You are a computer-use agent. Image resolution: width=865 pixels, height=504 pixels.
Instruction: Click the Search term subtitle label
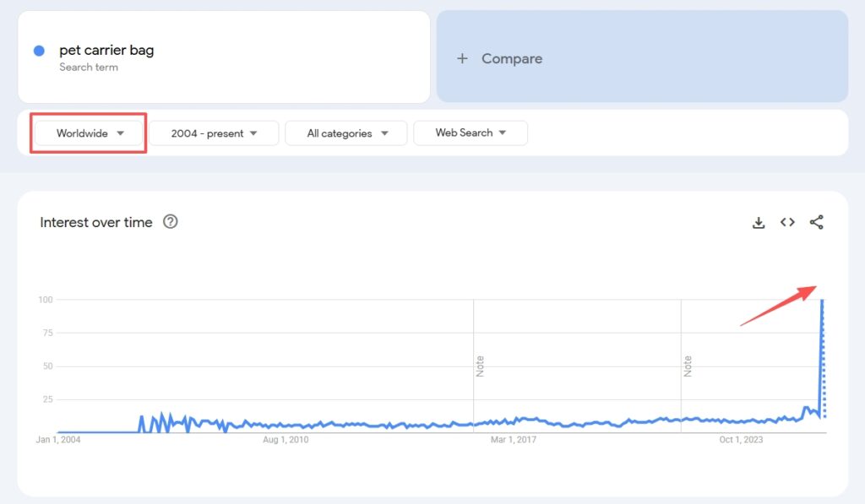(x=89, y=68)
